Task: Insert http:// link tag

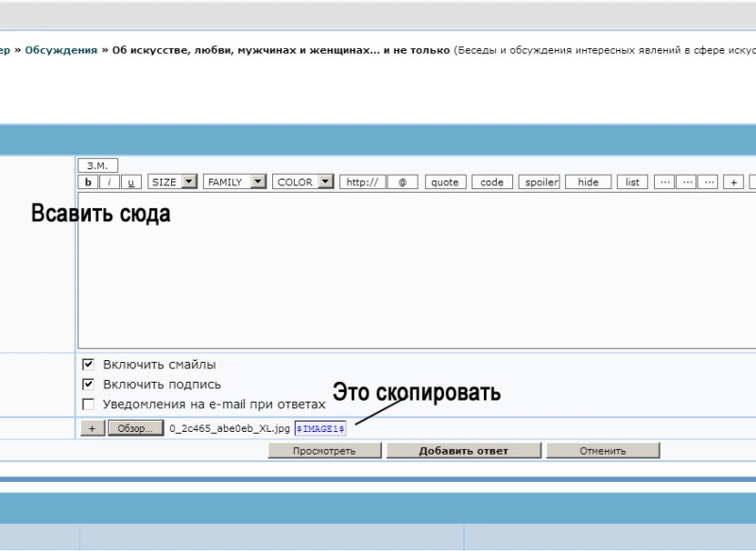Action: (361, 182)
